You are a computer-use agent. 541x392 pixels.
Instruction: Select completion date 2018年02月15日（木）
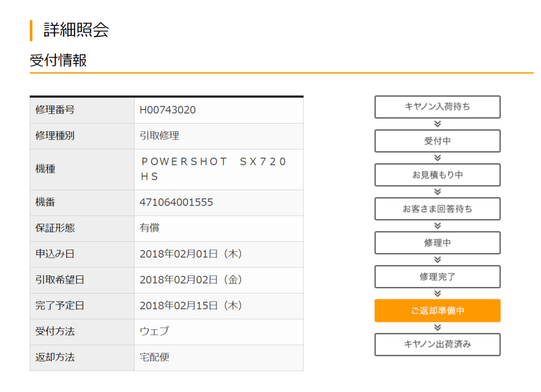tap(191, 305)
